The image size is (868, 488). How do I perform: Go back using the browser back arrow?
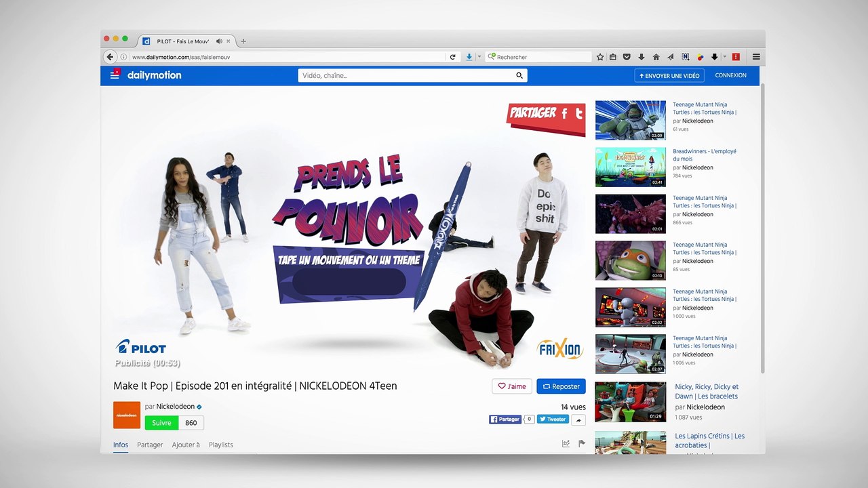point(111,57)
